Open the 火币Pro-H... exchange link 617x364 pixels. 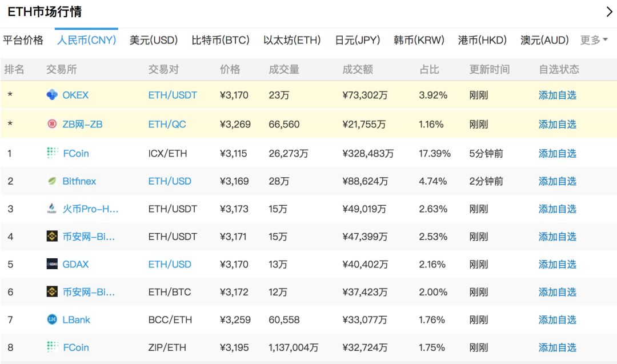[x=90, y=209]
